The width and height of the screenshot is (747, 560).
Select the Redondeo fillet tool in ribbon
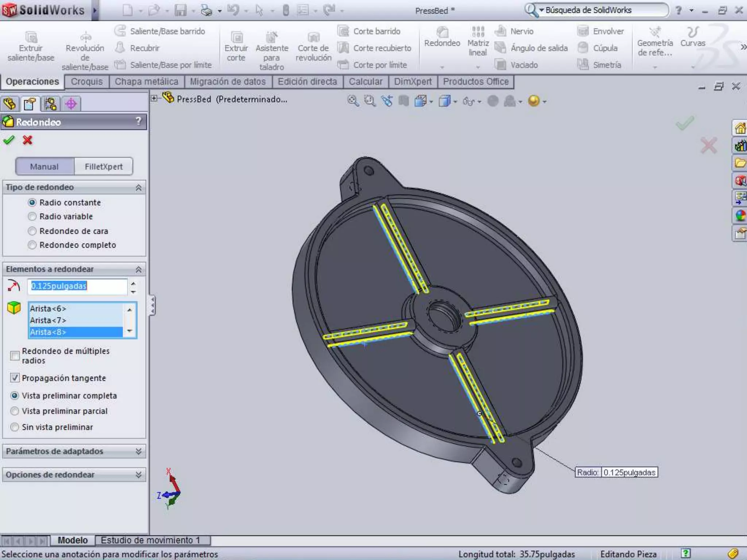442,32
